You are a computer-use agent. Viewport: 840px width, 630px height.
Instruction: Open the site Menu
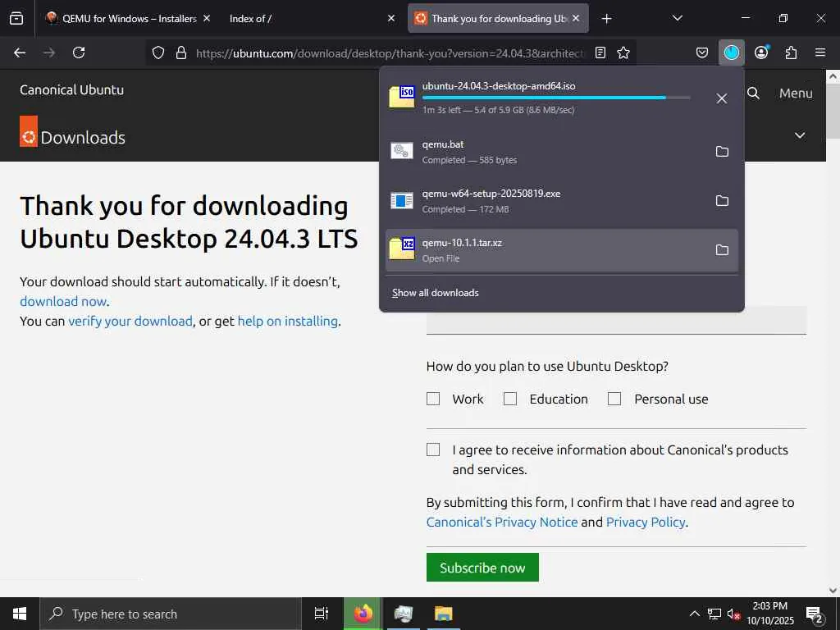tap(796, 94)
